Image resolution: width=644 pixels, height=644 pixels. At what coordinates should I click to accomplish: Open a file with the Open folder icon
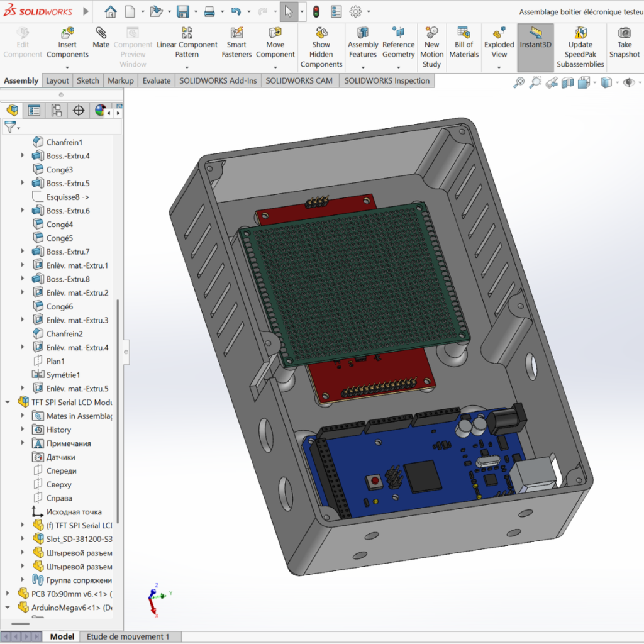tap(156, 11)
